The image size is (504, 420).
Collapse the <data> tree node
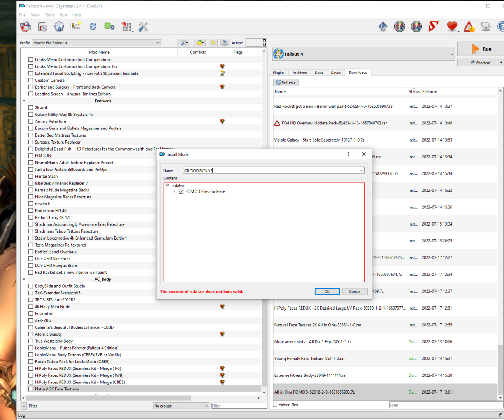pos(168,185)
